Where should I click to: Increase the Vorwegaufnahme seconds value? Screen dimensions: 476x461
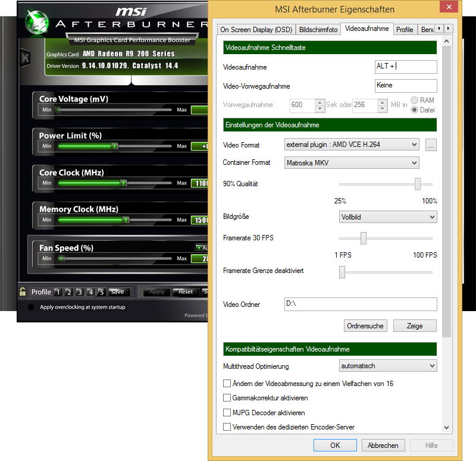(x=320, y=102)
